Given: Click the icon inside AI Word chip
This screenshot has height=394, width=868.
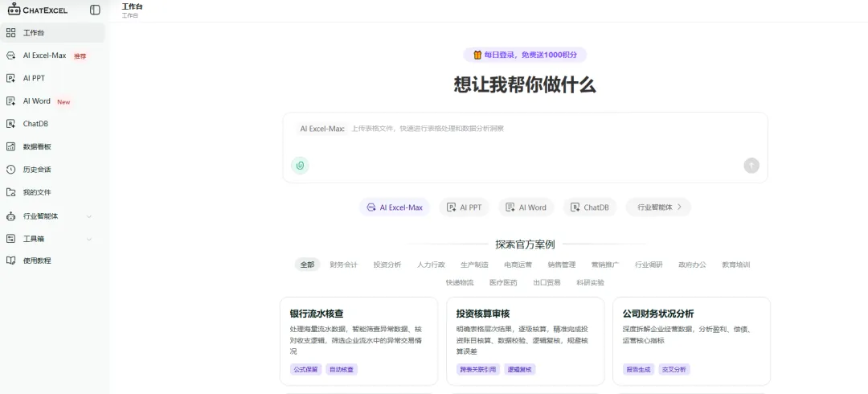Looking at the screenshot, I should 510,207.
